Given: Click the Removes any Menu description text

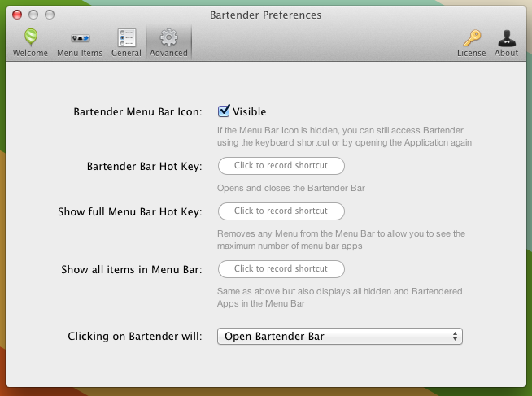Looking at the screenshot, I should [x=341, y=240].
